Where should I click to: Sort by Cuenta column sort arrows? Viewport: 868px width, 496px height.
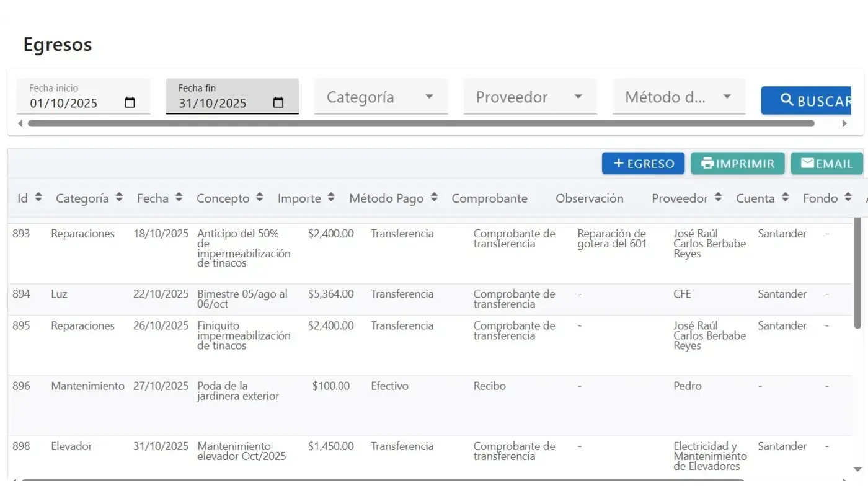coord(785,198)
